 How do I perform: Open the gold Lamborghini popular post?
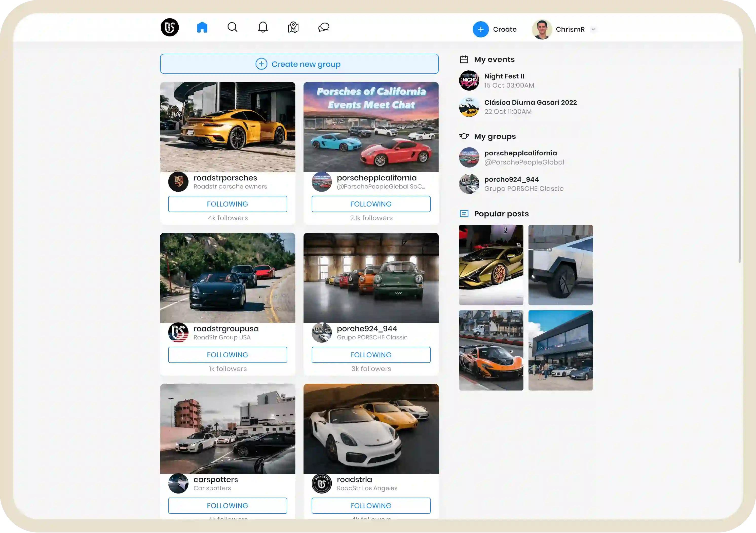point(491,265)
